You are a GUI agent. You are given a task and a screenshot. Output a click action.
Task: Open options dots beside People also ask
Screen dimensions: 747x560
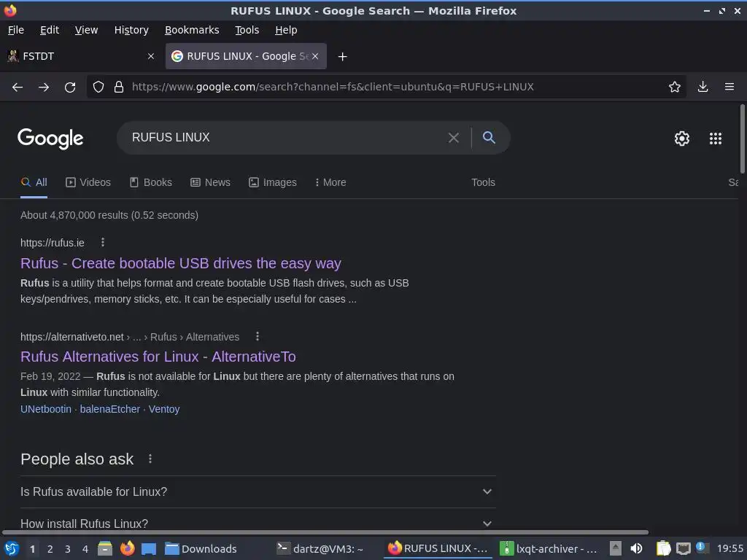[x=150, y=459]
